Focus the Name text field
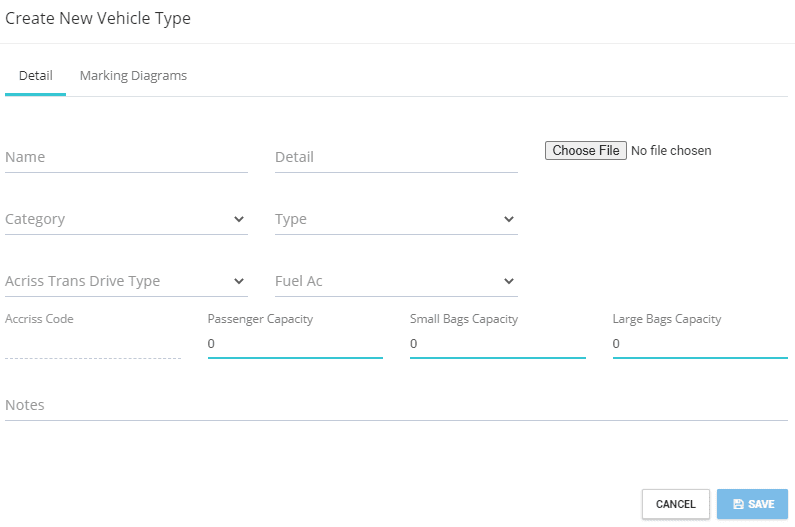This screenshot has height=527, width=795. click(126, 157)
